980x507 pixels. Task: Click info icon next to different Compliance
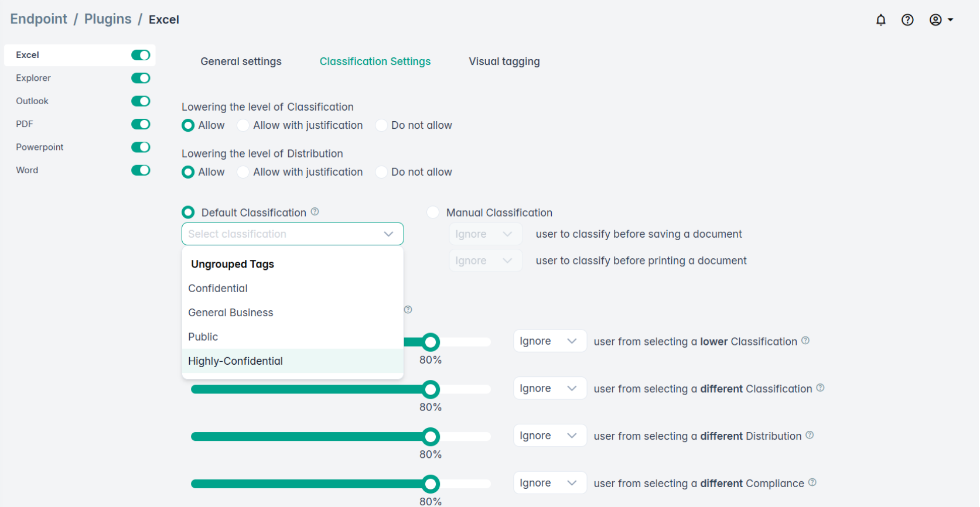tap(812, 482)
